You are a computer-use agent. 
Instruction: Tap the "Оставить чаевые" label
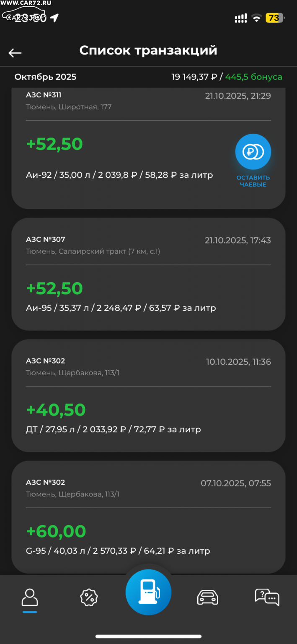click(x=253, y=181)
